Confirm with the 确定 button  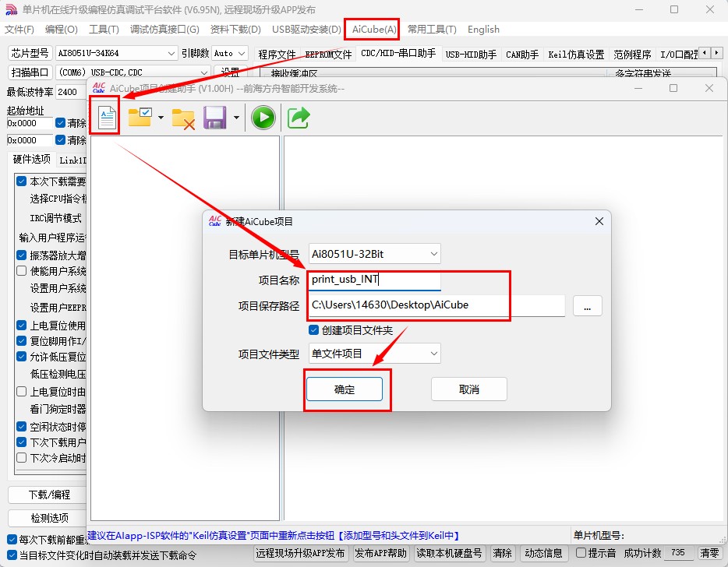pos(345,389)
